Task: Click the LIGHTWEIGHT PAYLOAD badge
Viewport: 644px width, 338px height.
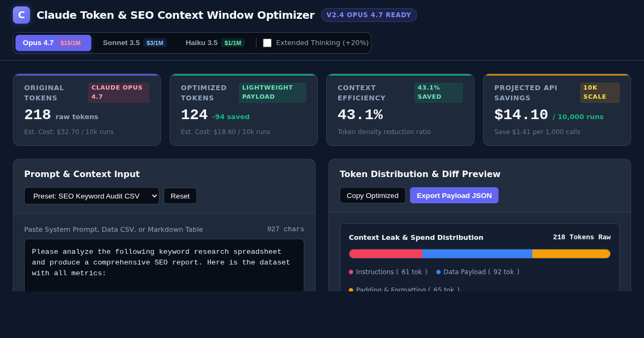Action: 273,92
